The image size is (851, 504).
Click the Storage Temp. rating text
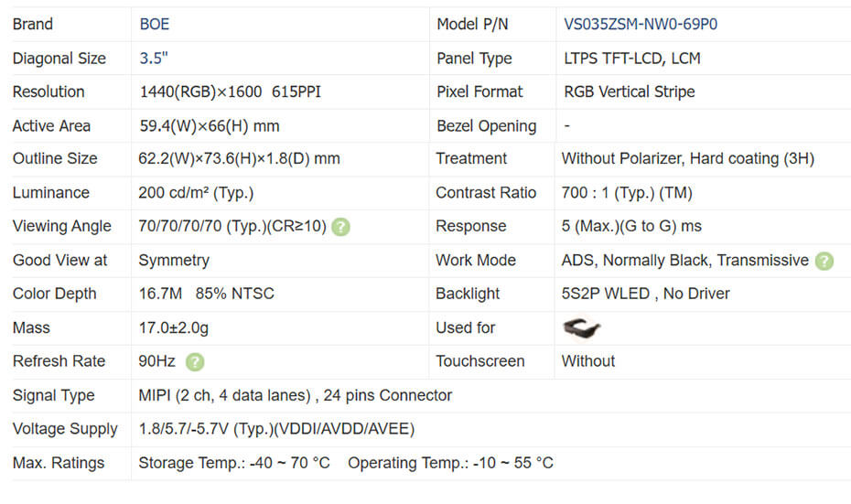[233, 463]
